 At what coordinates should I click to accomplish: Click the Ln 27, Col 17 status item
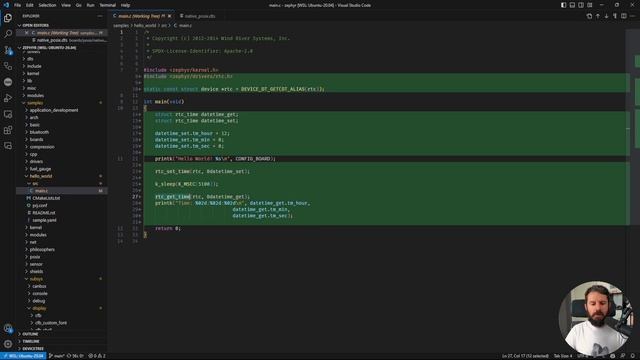[525, 356]
